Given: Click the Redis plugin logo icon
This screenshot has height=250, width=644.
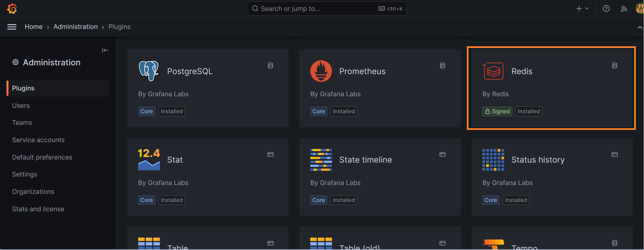Looking at the screenshot, I should tap(493, 71).
